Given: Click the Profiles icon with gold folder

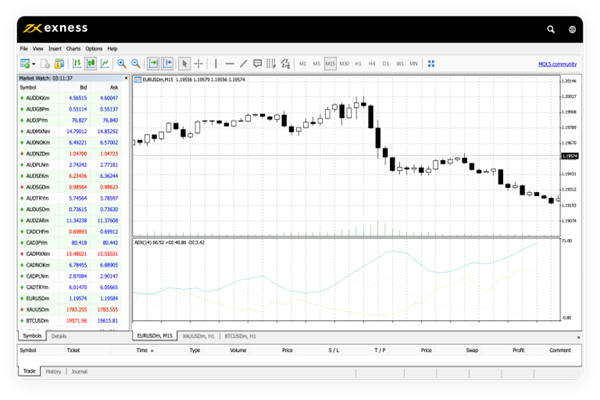Looking at the screenshot, I should pyautogui.click(x=59, y=64).
